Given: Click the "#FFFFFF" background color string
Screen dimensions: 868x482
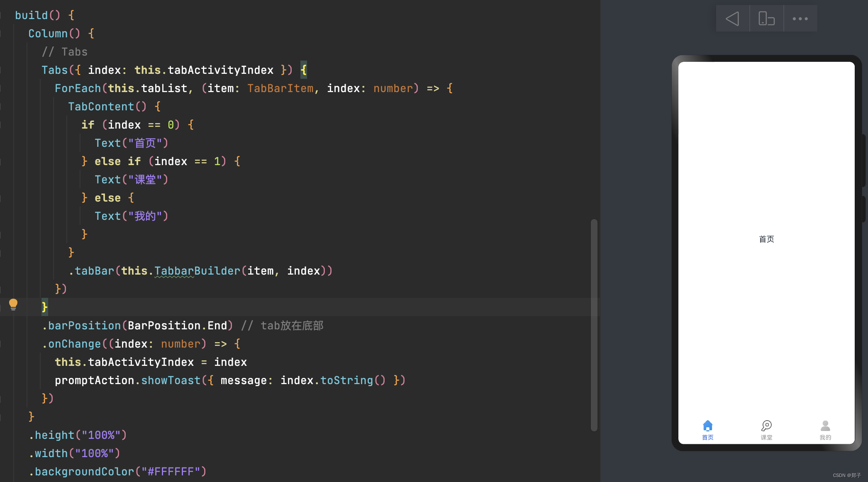Looking at the screenshot, I should click(171, 472).
